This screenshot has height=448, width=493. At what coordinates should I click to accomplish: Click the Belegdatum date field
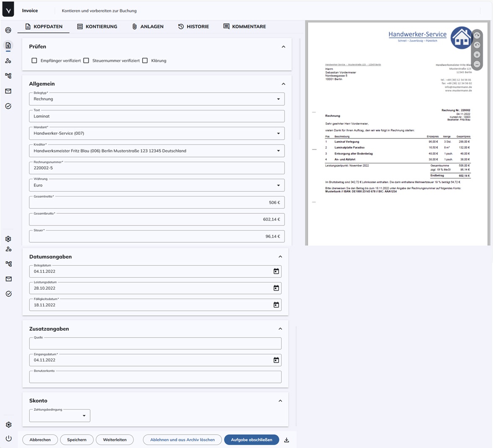(x=155, y=271)
